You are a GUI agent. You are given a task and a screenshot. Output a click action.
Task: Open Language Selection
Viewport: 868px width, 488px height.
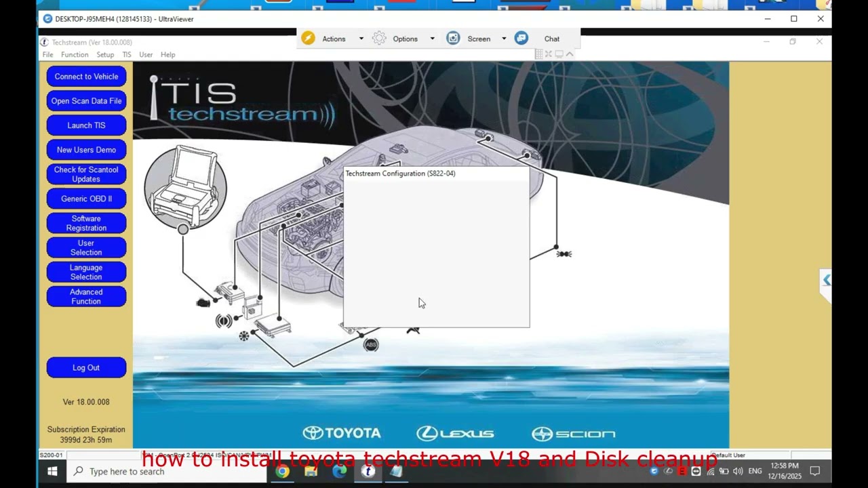[86, 272]
